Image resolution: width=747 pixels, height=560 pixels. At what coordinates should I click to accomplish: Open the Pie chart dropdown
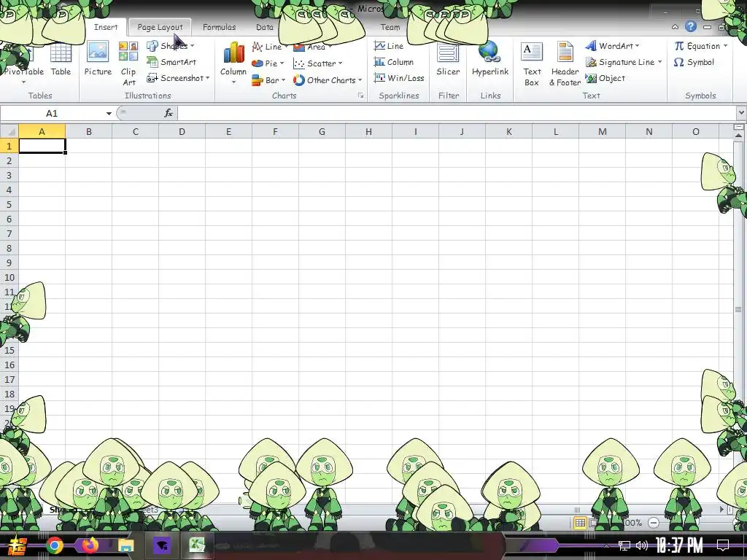[x=268, y=63]
